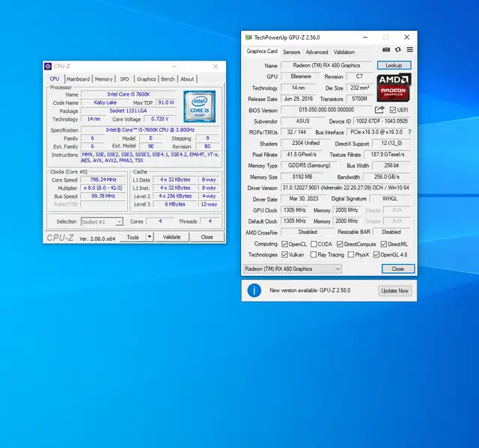Screen dimensions: 479x448
Task: Minimize the GPU-Z window
Action: (x=365, y=37)
